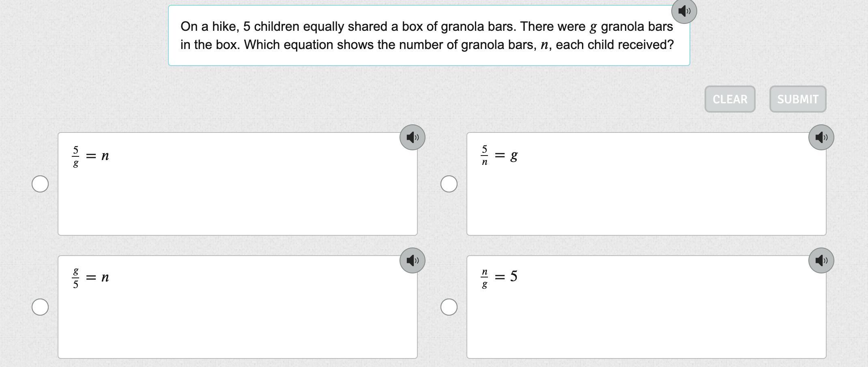Click the blank area of the n/g = 5 answer card
The image size is (868, 367).
click(647, 322)
